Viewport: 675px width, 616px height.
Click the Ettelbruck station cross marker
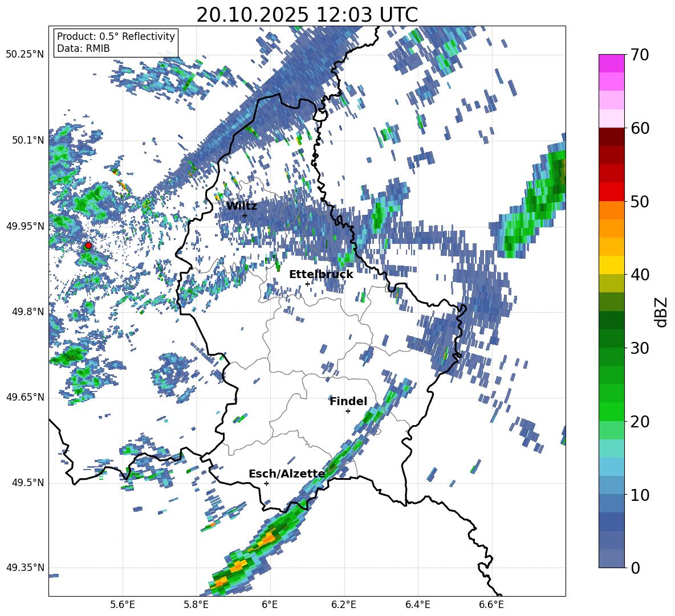coord(307,284)
